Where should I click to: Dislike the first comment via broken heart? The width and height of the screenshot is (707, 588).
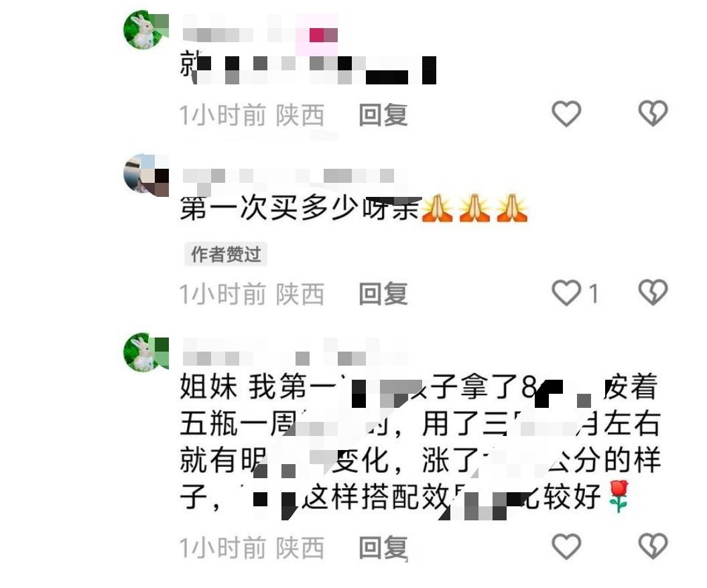(653, 113)
